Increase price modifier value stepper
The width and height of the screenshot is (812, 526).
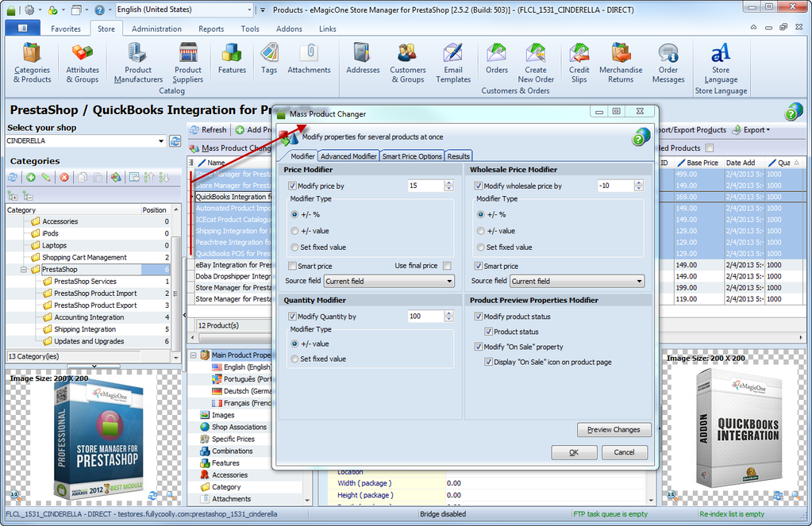click(449, 182)
